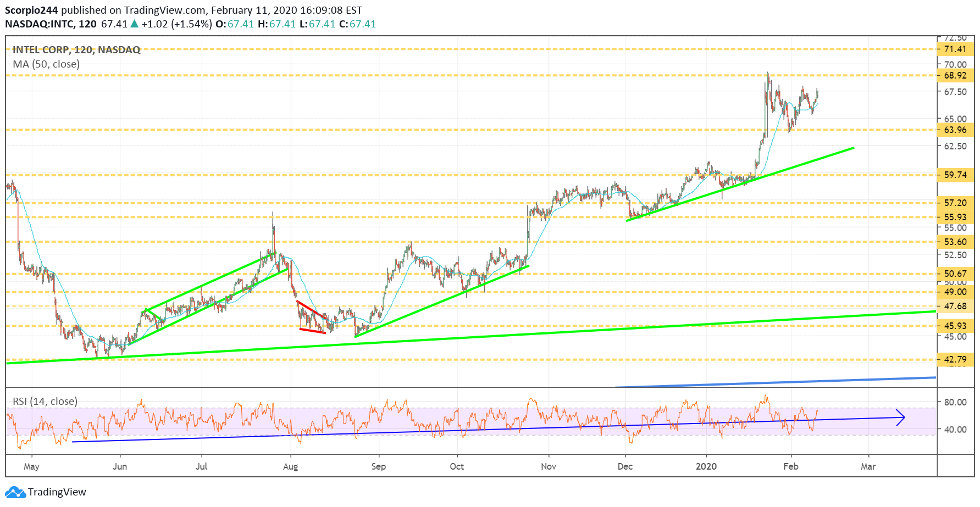
Task: Click the 45.00 price axis value
Action: click(955, 337)
